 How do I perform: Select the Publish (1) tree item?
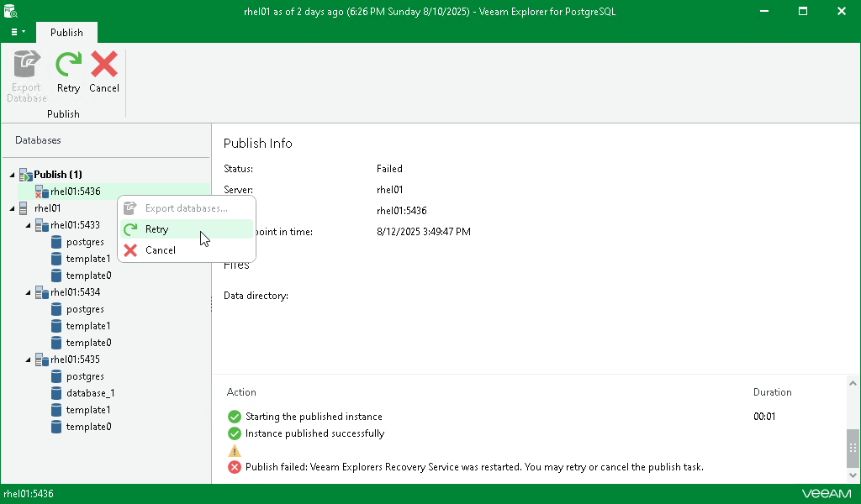[x=58, y=175]
